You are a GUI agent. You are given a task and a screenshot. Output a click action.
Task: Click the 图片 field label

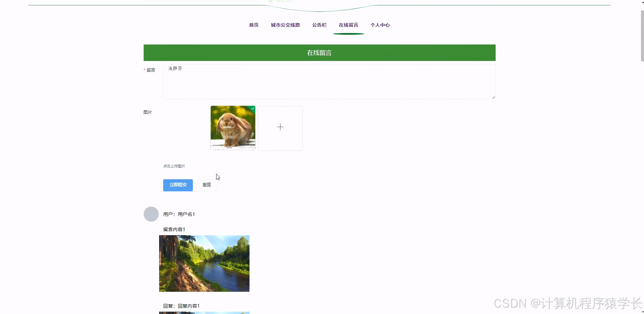pyautogui.click(x=148, y=112)
